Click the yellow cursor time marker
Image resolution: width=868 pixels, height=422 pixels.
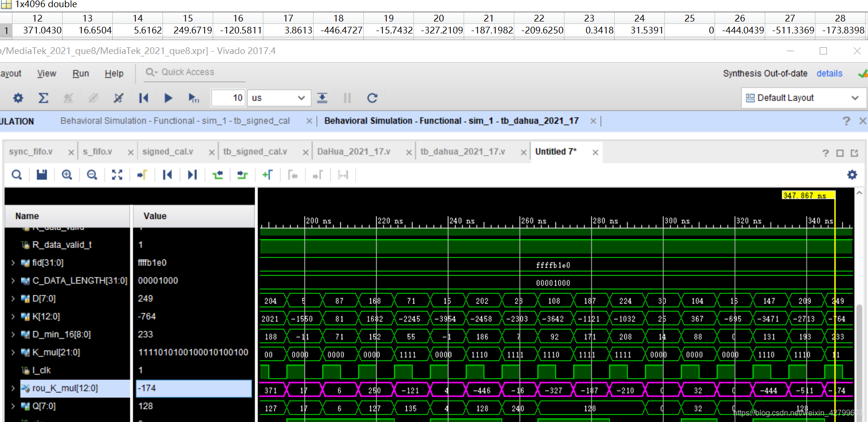point(808,195)
